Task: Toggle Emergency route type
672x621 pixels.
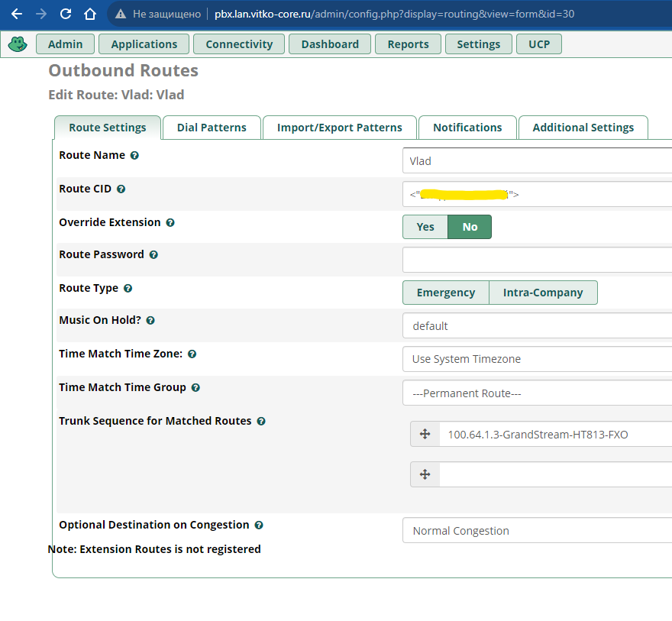Action: pyautogui.click(x=446, y=293)
